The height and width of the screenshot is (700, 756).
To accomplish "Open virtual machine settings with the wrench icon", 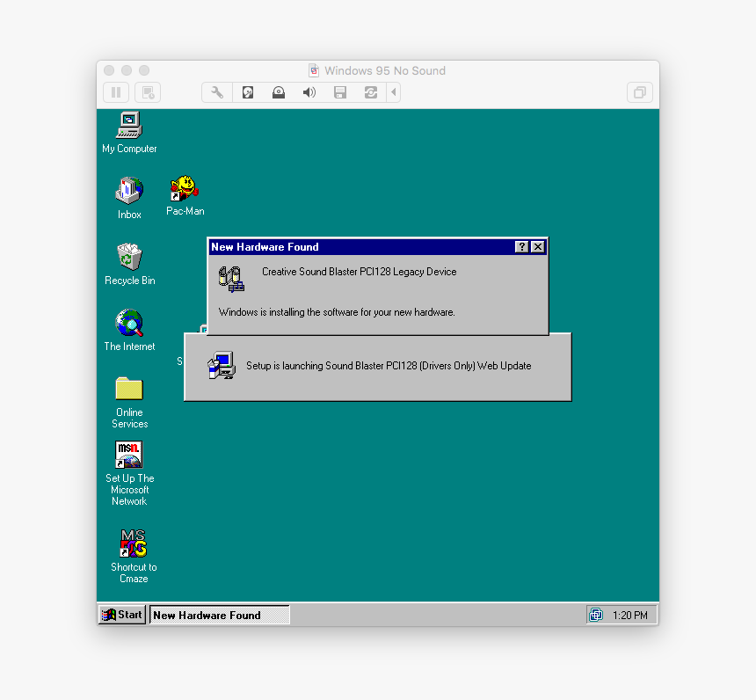I will (x=216, y=91).
